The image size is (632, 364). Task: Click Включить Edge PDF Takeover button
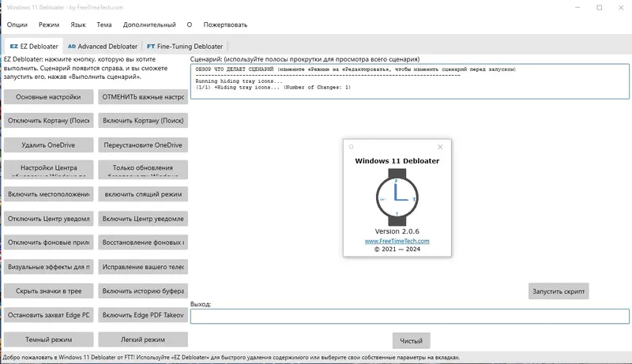(143, 315)
